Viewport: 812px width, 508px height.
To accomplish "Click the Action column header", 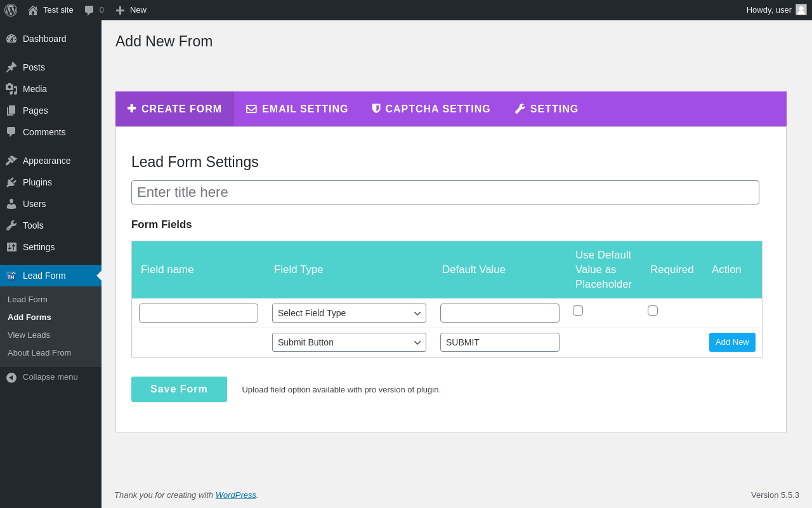I will (x=726, y=270).
